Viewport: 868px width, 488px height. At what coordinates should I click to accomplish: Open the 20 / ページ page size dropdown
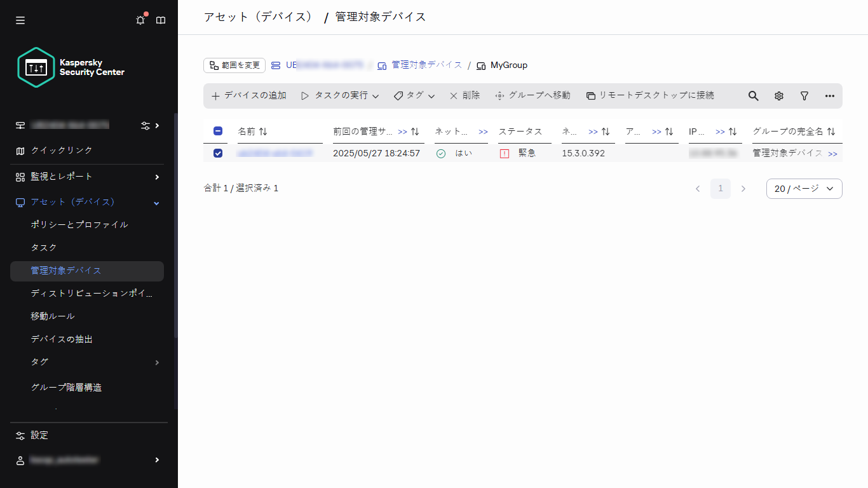[804, 188]
